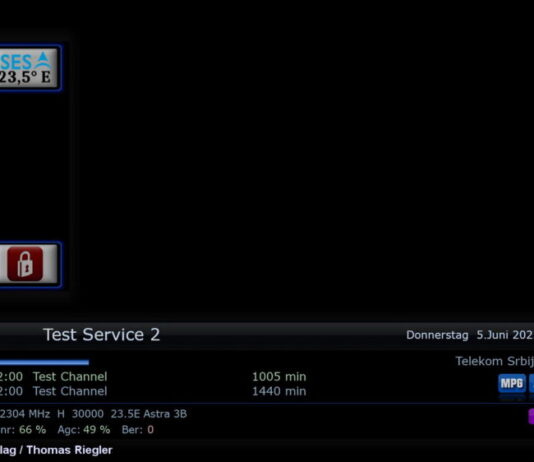Click the Snr 66 % signal reading
Viewport: 534px width, 462px height.
click(23, 430)
